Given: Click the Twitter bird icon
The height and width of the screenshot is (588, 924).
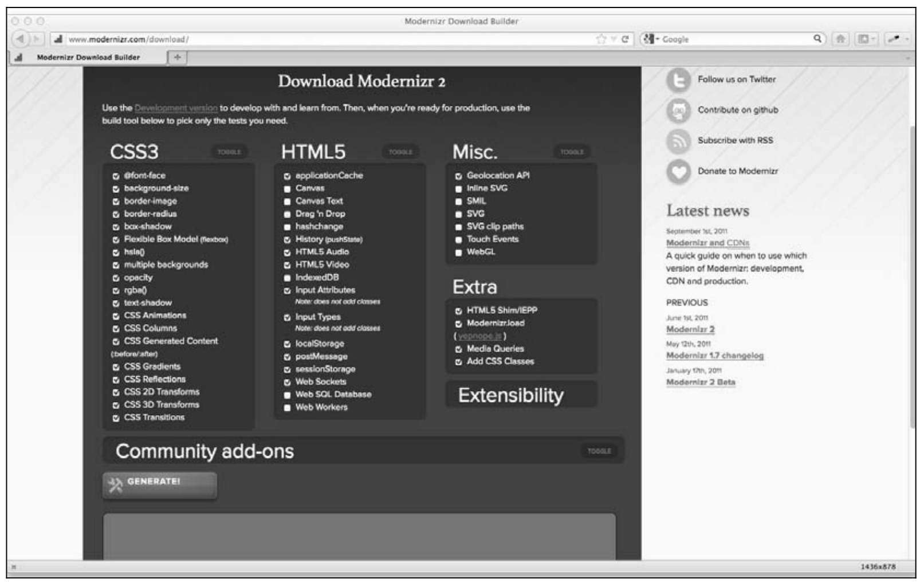Looking at the screenshot, I should pyautogui.click(x=678, y=80).
